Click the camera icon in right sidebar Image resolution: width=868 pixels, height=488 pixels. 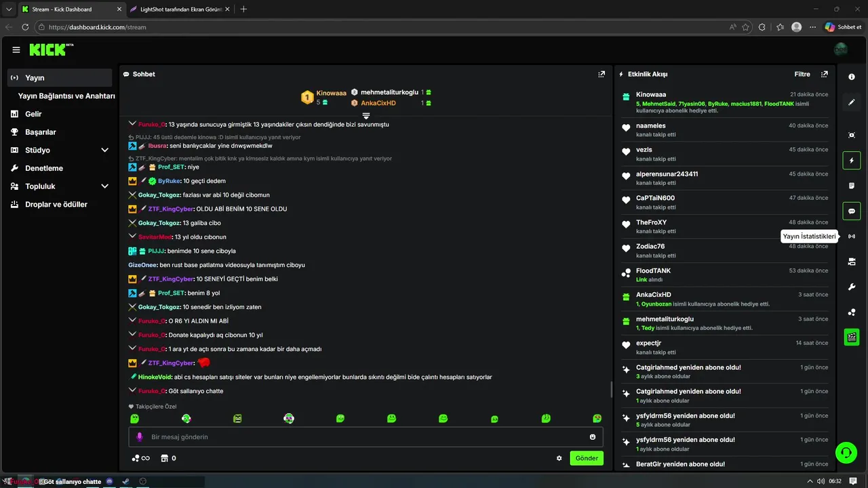coord(852,262)
